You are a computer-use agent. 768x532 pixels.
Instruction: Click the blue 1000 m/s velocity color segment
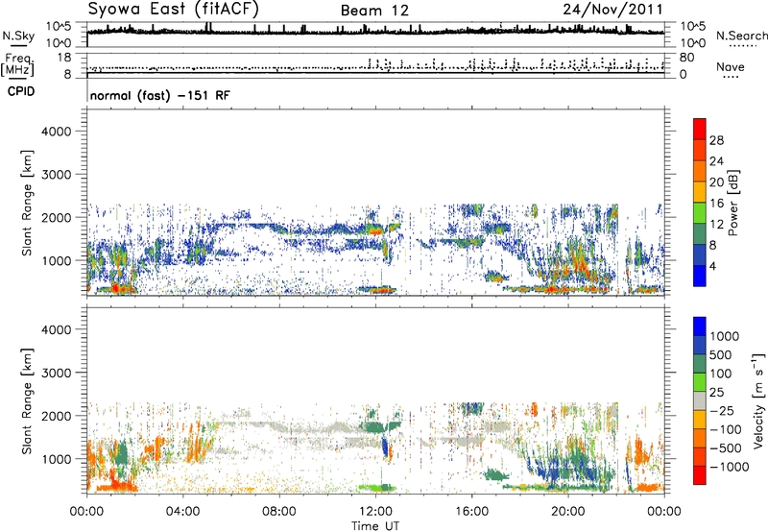coord(700,326)
